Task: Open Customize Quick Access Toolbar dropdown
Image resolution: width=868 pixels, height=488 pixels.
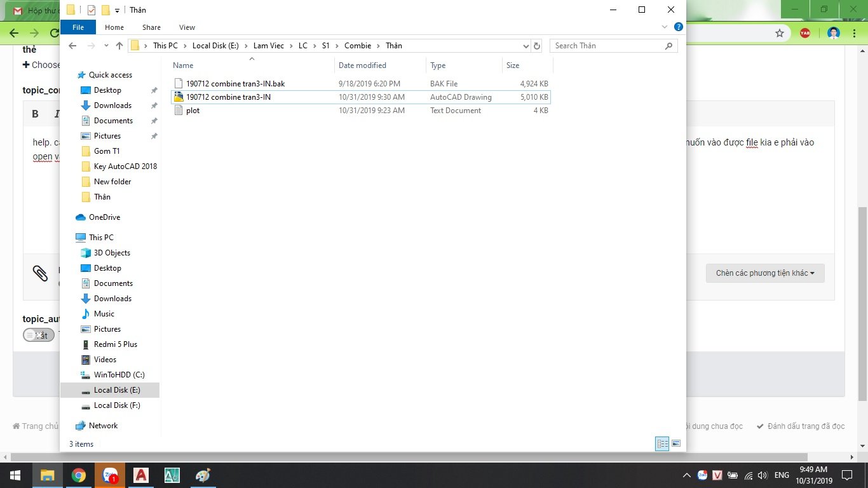Action: pos(117,11)
